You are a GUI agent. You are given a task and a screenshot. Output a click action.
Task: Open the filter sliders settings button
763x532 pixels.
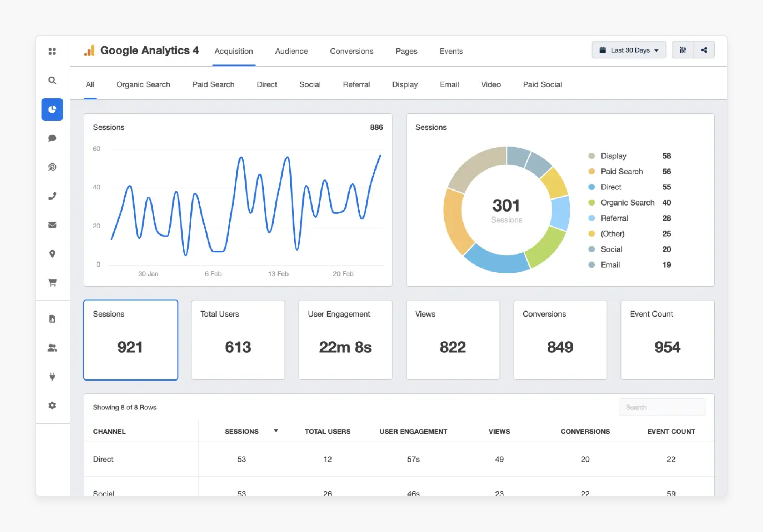(683, 50)
